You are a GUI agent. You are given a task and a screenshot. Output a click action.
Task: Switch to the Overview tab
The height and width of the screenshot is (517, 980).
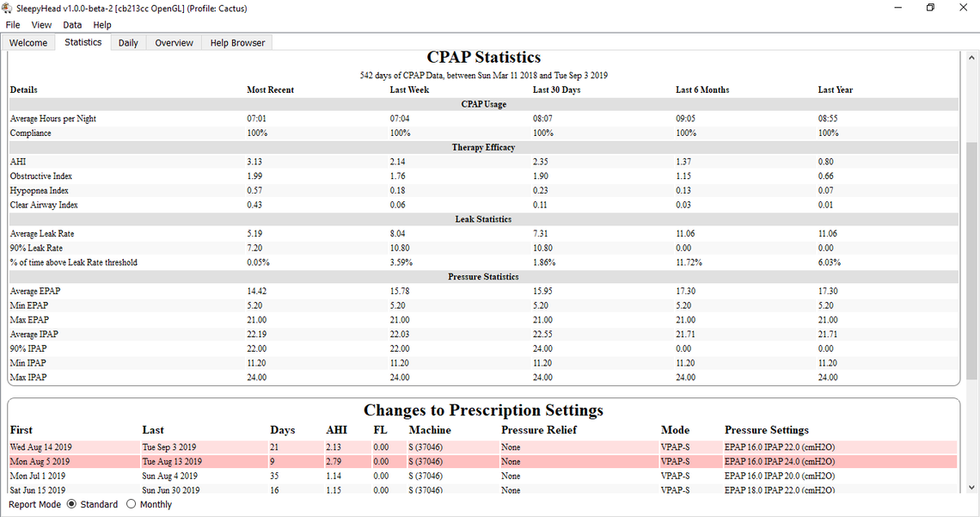click(174, 42)
